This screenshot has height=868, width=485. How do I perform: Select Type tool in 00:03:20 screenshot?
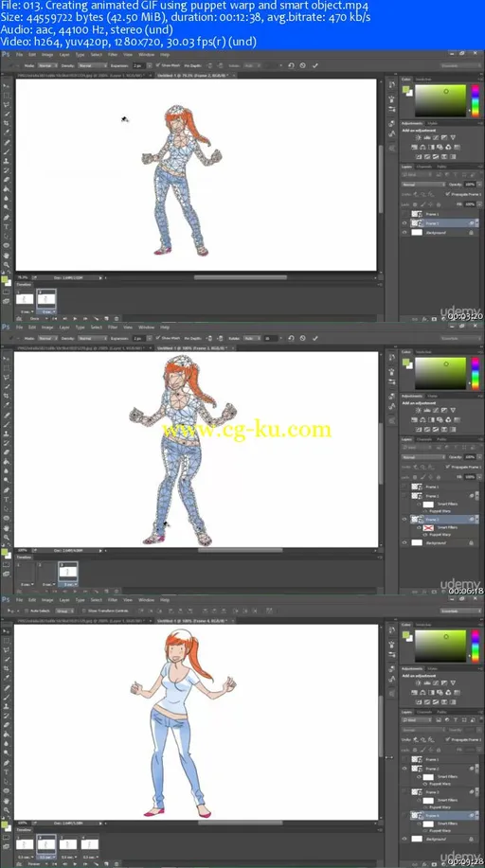coord(6,227)
